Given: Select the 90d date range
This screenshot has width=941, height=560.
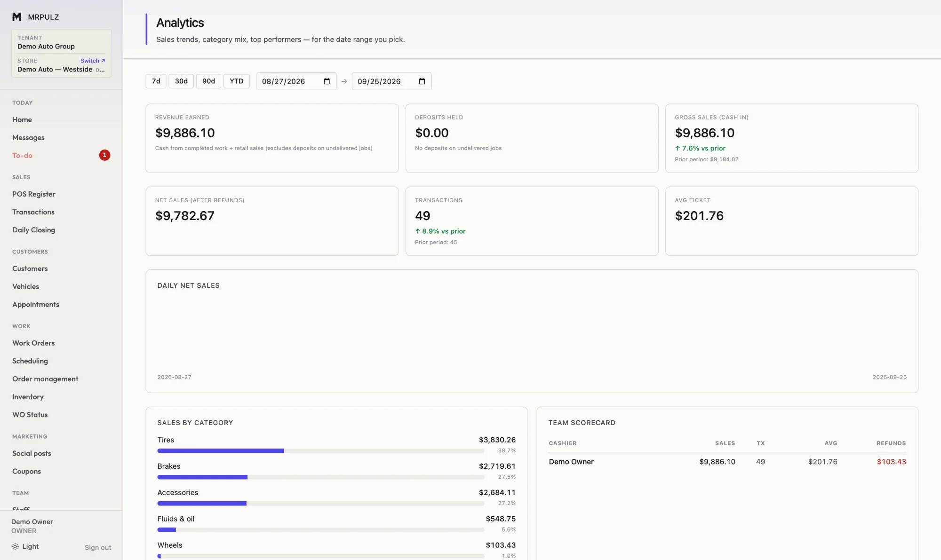Looking at the screenshot, I should (208, 81).
